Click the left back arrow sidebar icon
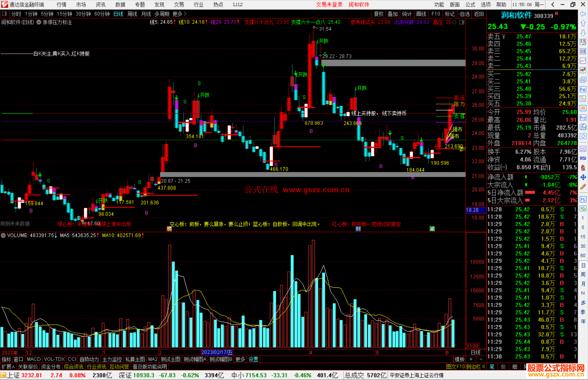Screen dimensions: 588x380 pyautogui.click(x=583, y=14)
